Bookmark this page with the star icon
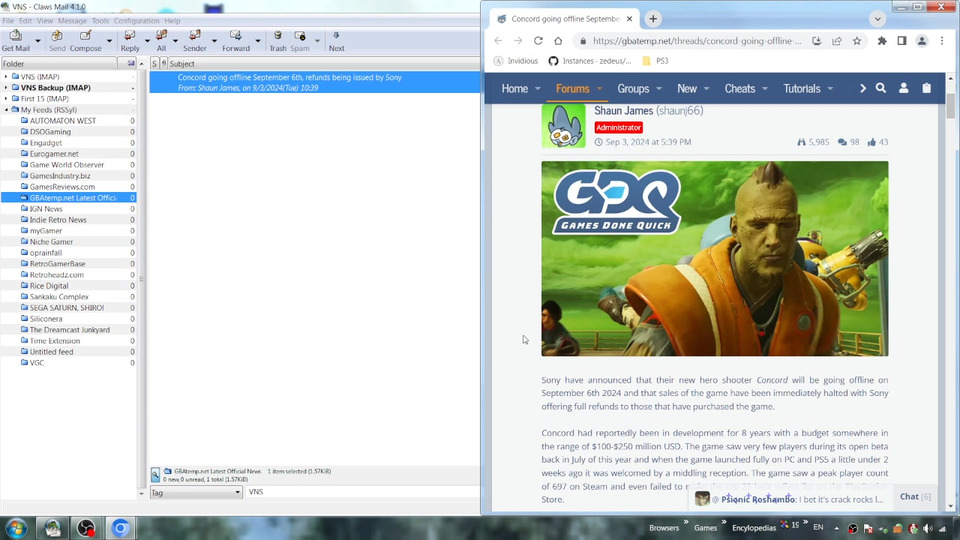960x540 pixels. 857,41
